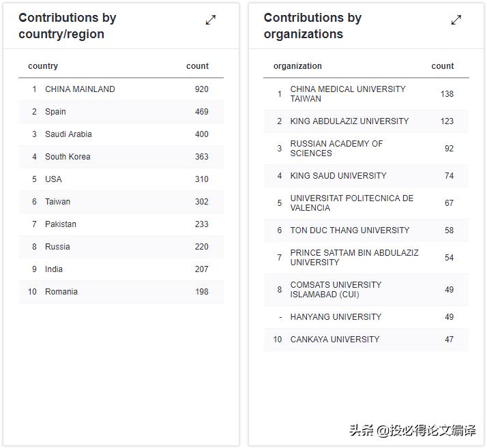Click King Abdulaziz University row

click(x=349, y=121)
